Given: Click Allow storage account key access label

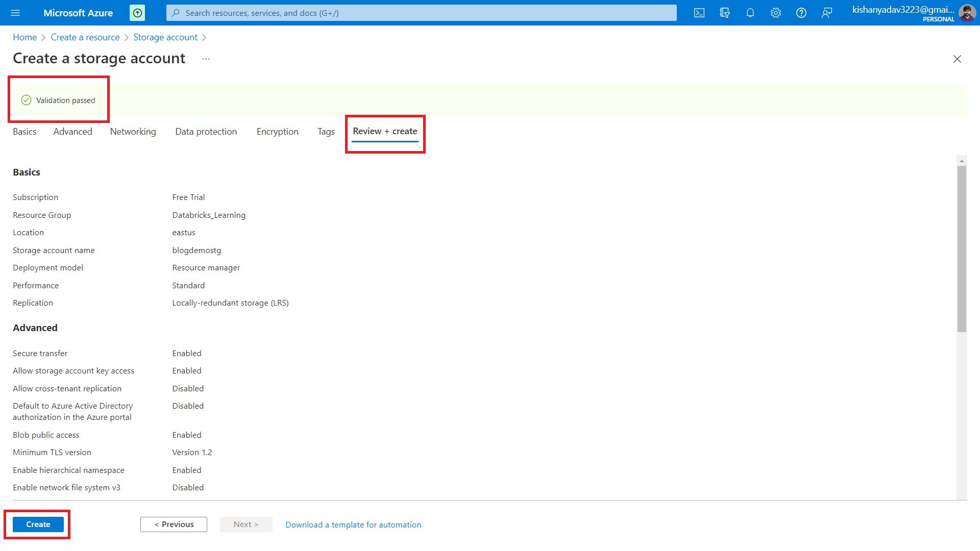Looking at the screenshot, I should click(x=73, y=371).
